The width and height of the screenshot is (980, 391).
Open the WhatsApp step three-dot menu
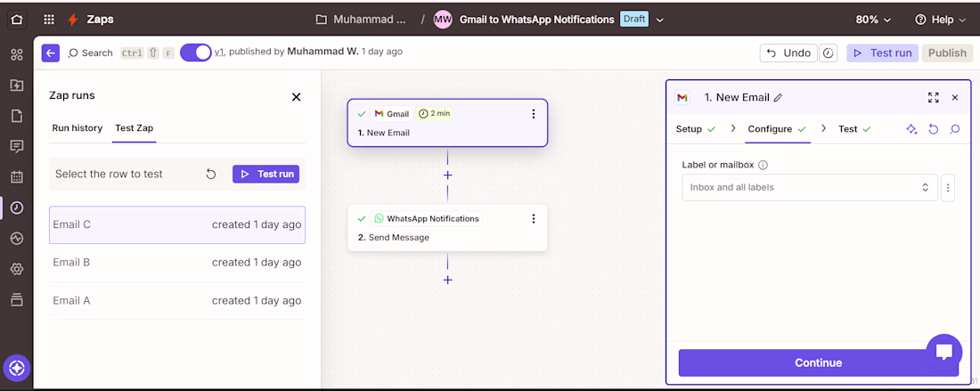click(533, 218)
